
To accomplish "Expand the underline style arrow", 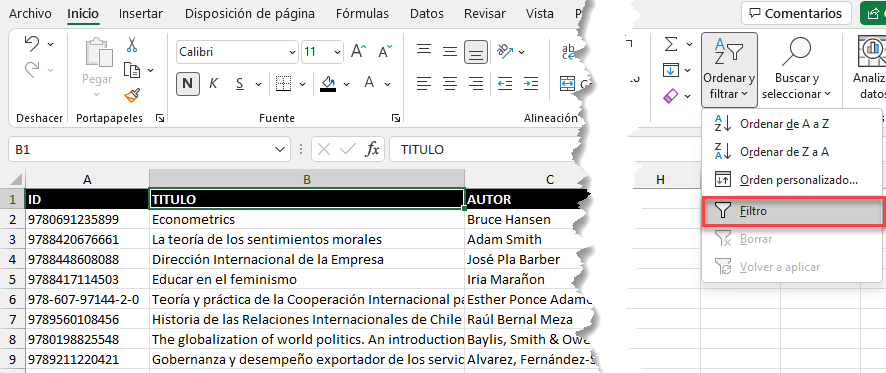I will coord(259,84).
